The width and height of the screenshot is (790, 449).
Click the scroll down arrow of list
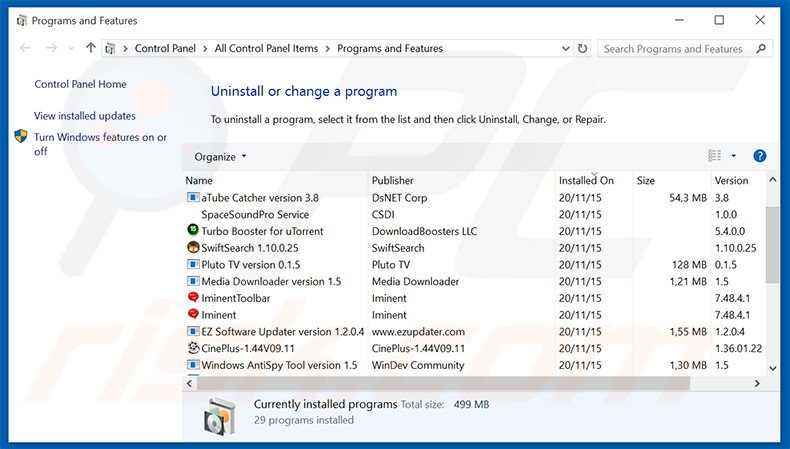772,368
